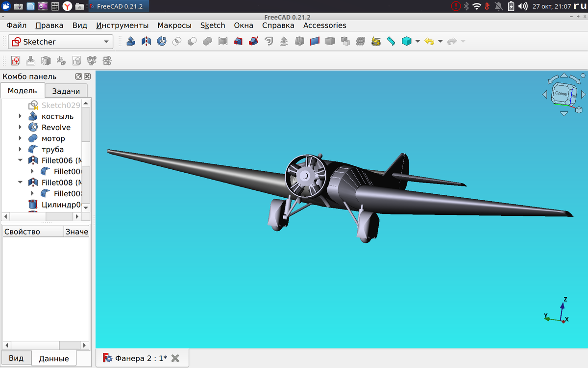The image size is (588, 368).
Task: Select the Create sketch tool
Action: point(14,60)
